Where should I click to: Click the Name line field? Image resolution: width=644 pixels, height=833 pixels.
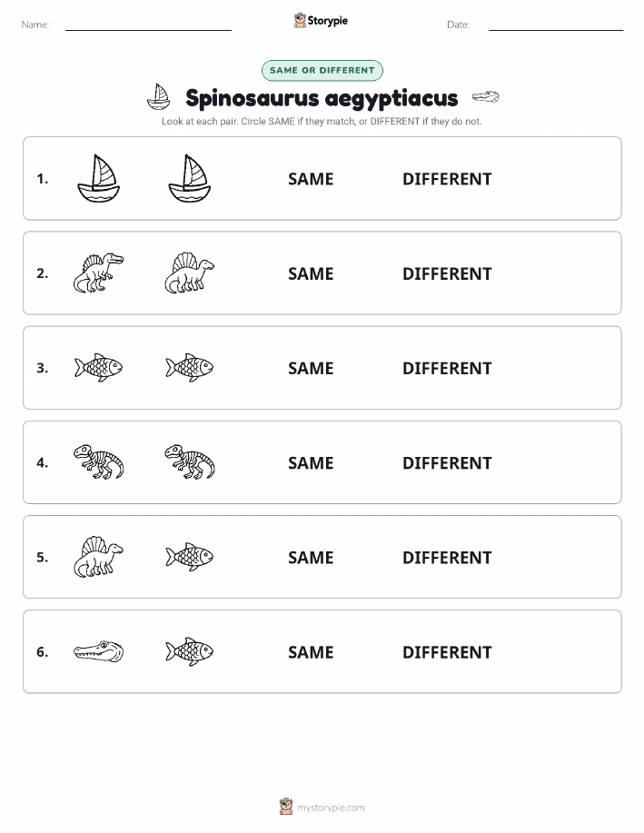pos(148,25)
